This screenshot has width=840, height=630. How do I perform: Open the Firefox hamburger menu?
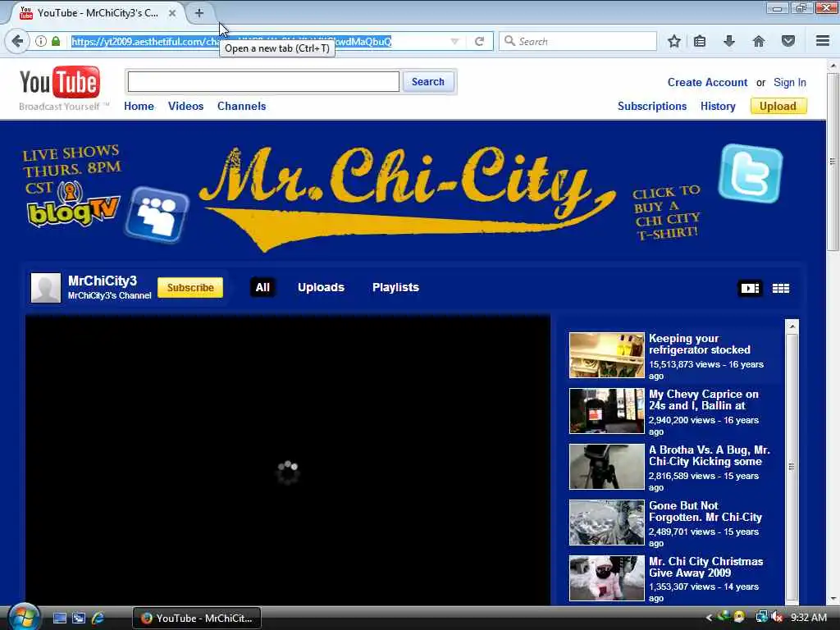(823, 41)
